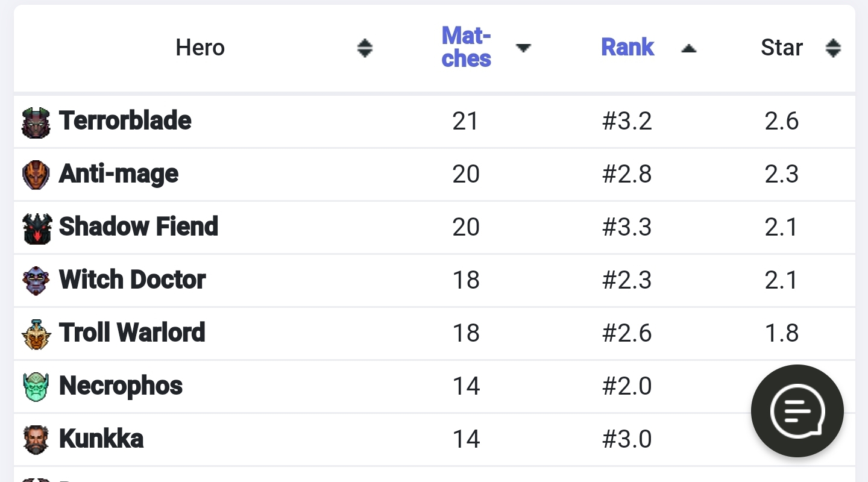This screenshot has height=482, width=868.
Task: Open the Shadow Fiend hero link
Action: click(139, 227)
